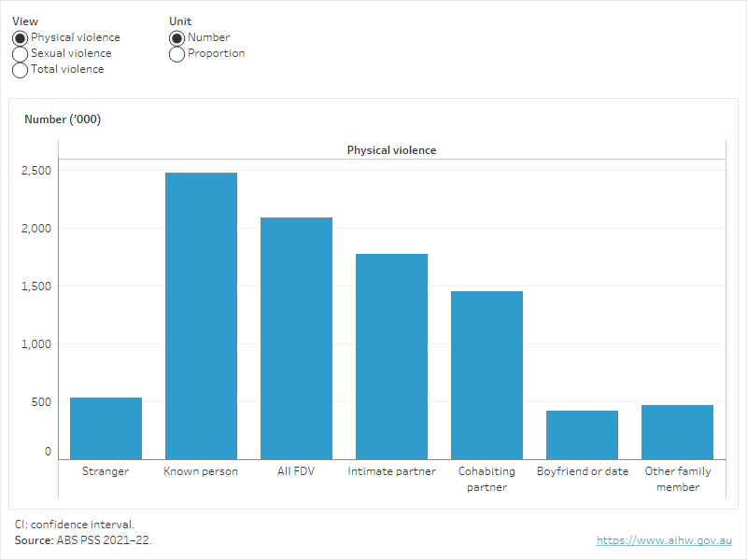Switch view to Total violence

(x=20, y=70)
